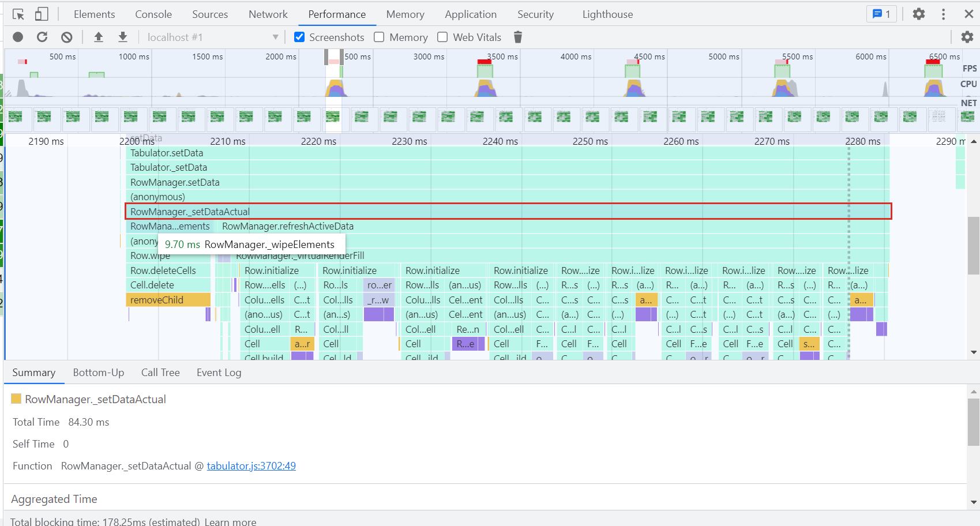Open the tabulator.js:3702:49 source link
Screen dimensions: 980x526
point(251,465)
